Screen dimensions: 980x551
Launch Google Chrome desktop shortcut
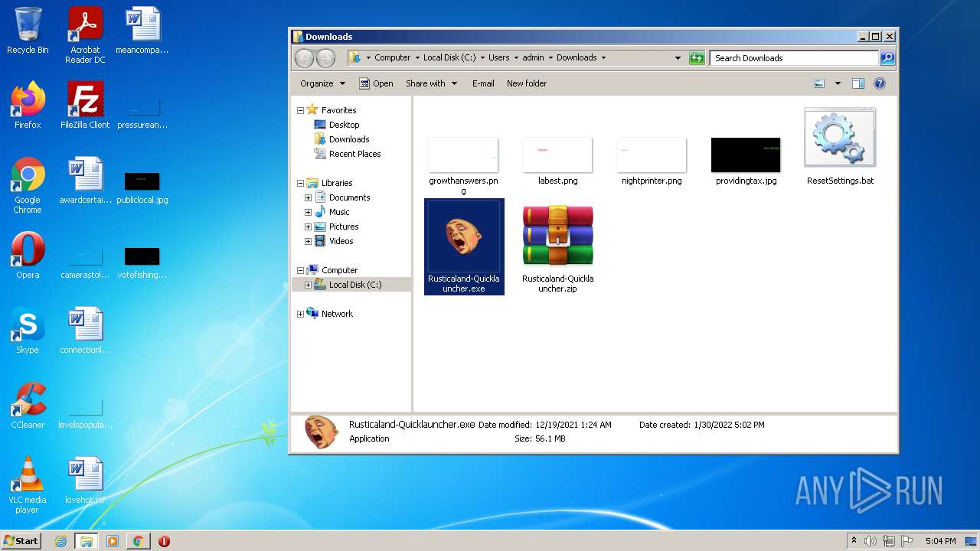point(28,185)
